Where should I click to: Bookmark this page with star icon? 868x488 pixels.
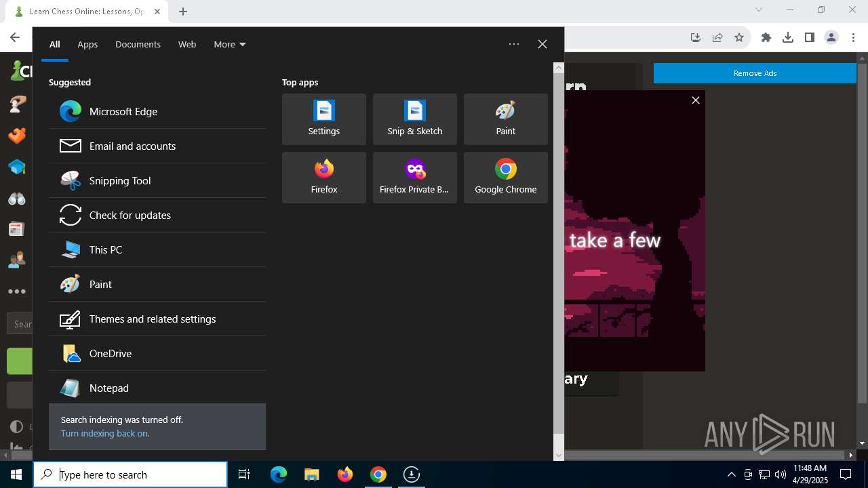(x=739, y=38)
